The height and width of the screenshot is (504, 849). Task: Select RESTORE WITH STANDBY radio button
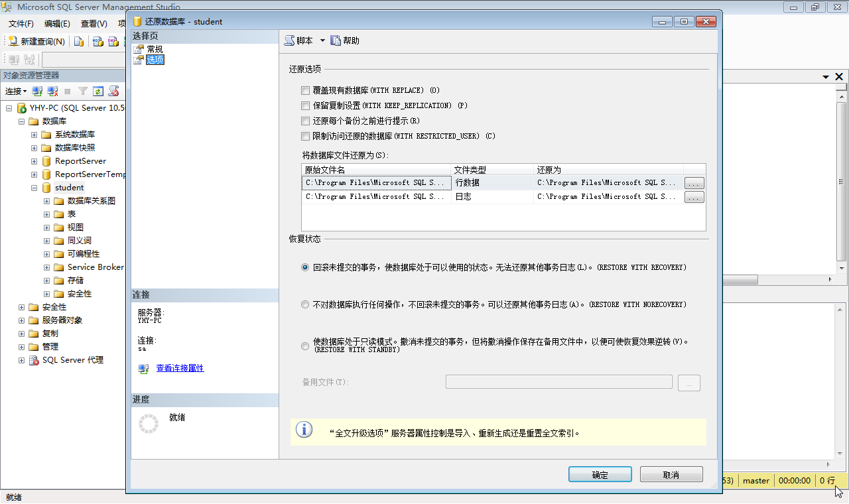pyautogui.click(x=305, y=346)
